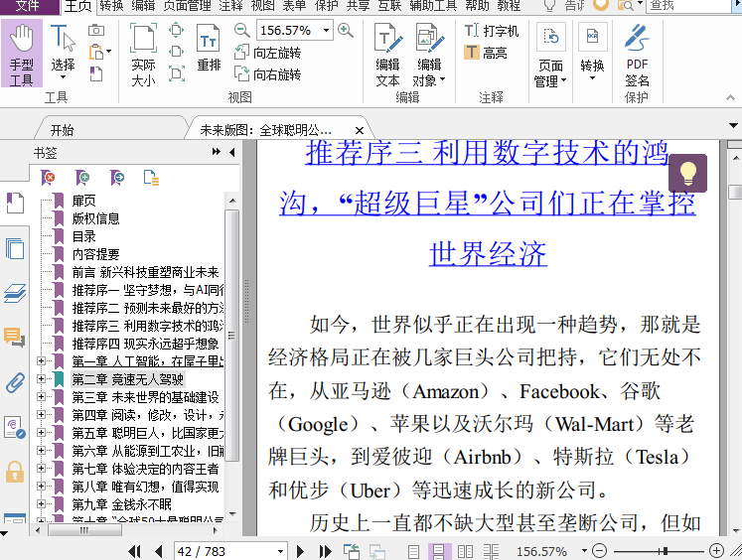Open the Attachments paperclip sidebar icon
The height and width of the screenshot is (560, 742).
[x=15, y=382]
